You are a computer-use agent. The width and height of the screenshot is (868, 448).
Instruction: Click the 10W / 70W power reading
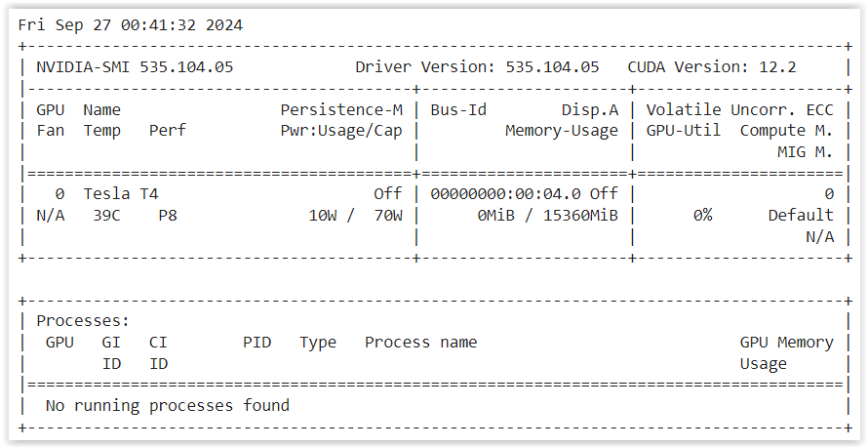(x=356, y=215)
